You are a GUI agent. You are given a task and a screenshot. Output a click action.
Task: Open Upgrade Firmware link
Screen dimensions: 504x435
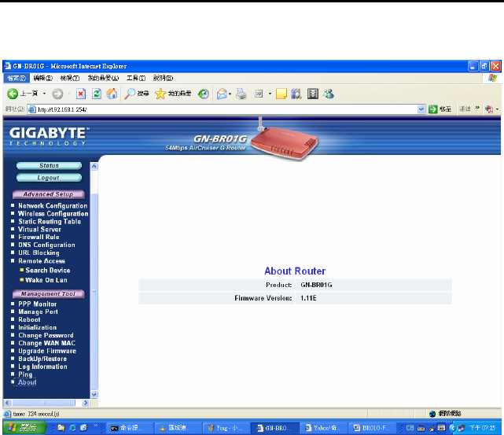47,351
